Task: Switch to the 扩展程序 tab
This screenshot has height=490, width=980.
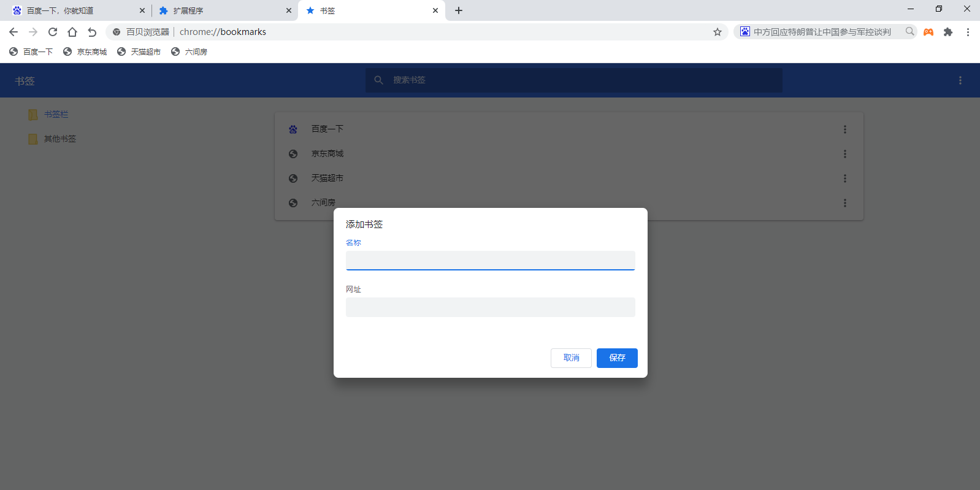Action: (x=224, y=10)
